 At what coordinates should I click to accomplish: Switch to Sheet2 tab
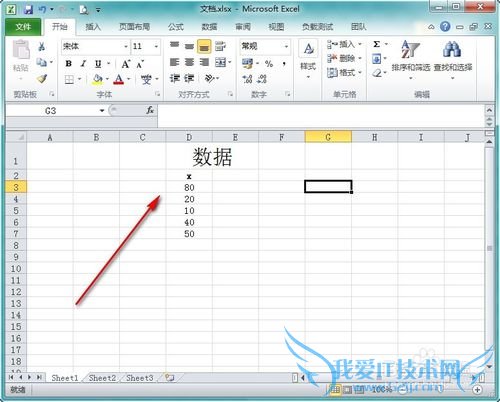tap(102, 378)
